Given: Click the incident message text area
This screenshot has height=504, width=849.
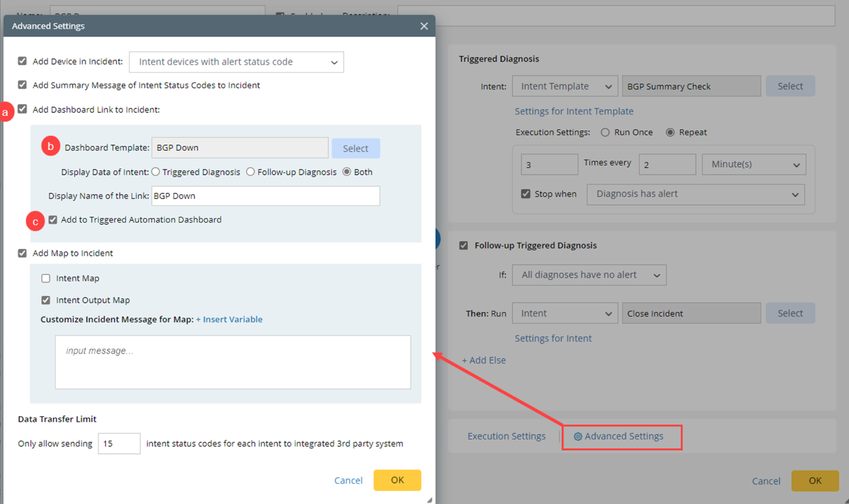Looking at the screenshot, I should (x=233, y=362).
